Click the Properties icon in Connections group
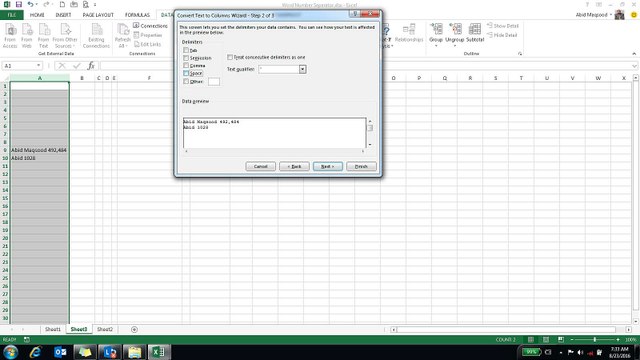The height and width of the screenshot is (360, 640). coord(136,35)
